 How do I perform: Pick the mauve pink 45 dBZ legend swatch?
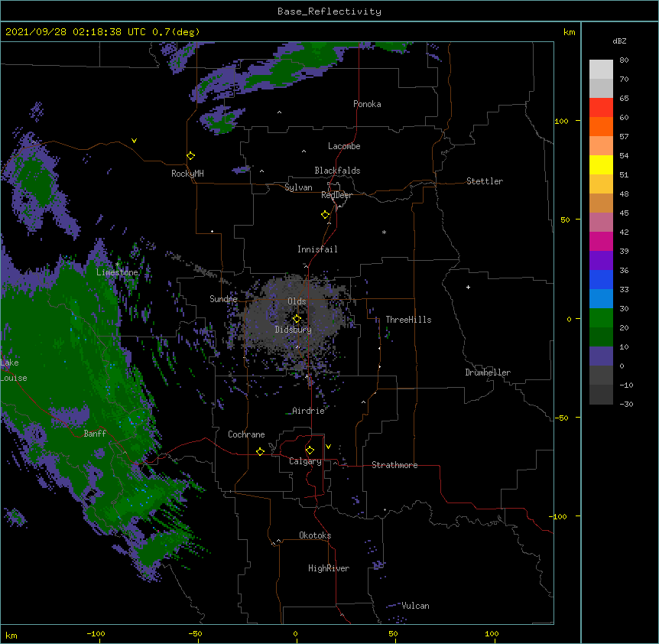tap(601, 222)
